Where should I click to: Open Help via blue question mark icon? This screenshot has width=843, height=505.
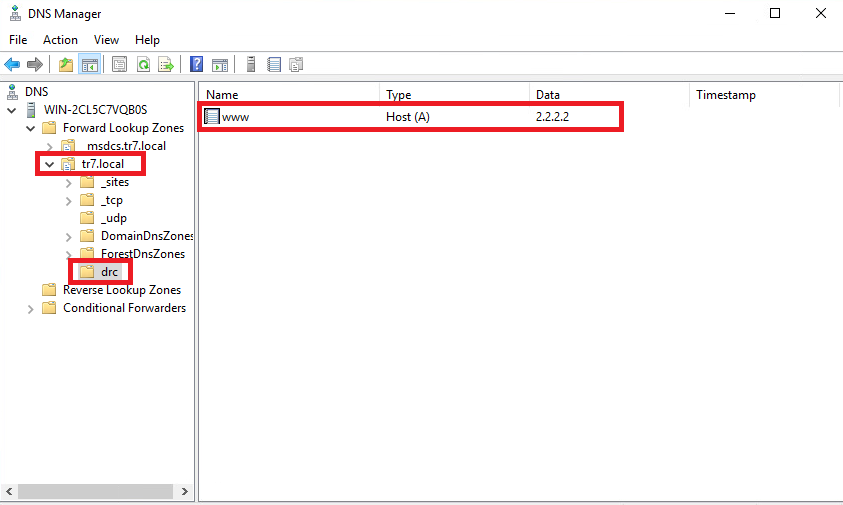[x=197, y=65]
